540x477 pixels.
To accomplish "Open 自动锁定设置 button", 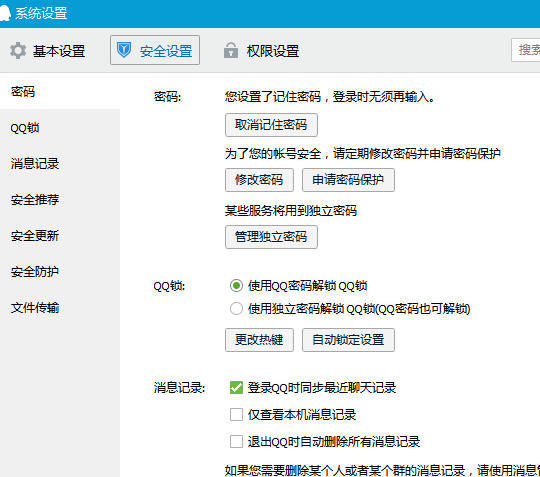I will [x=348, y=340].
